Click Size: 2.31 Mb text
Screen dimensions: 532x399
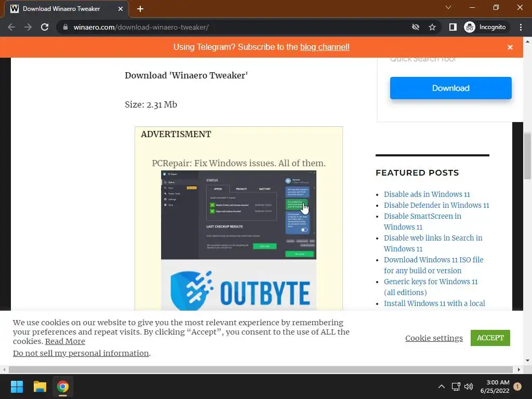tap(151, 104)
